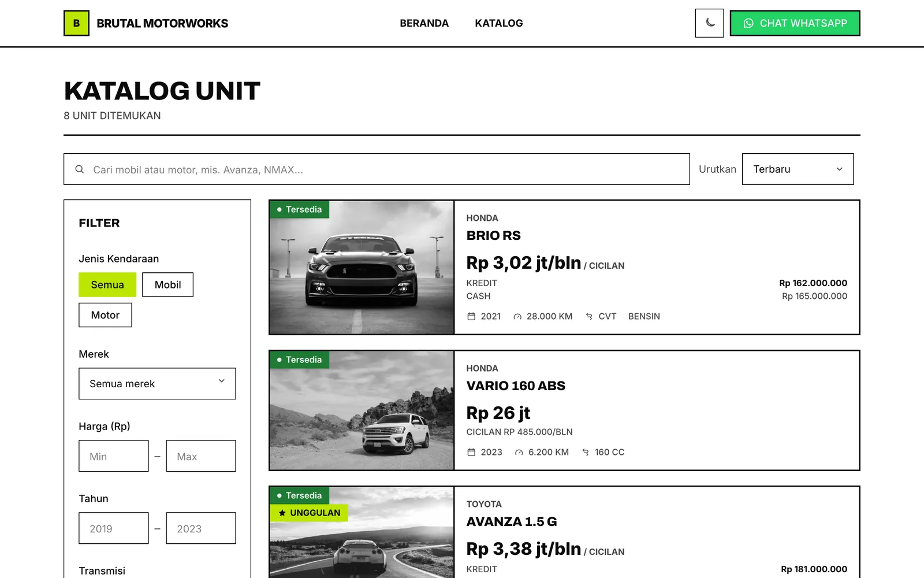This screenshot has height=578, width=924.
Task: Click the engine icon beside 160 CC
Action: click(586, 452)
